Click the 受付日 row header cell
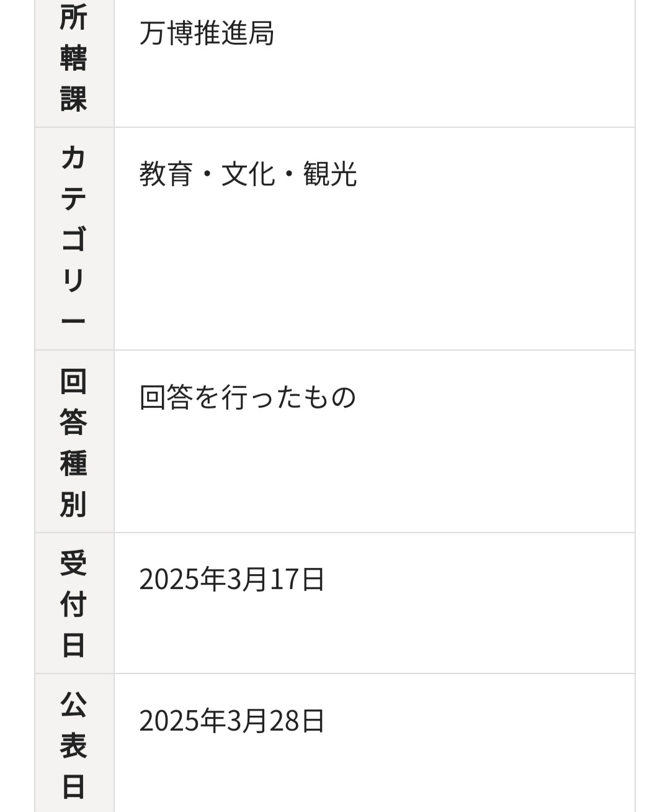The width and height of the screenshot is (670, 812). pyautogui.click(x=73, y=603)
